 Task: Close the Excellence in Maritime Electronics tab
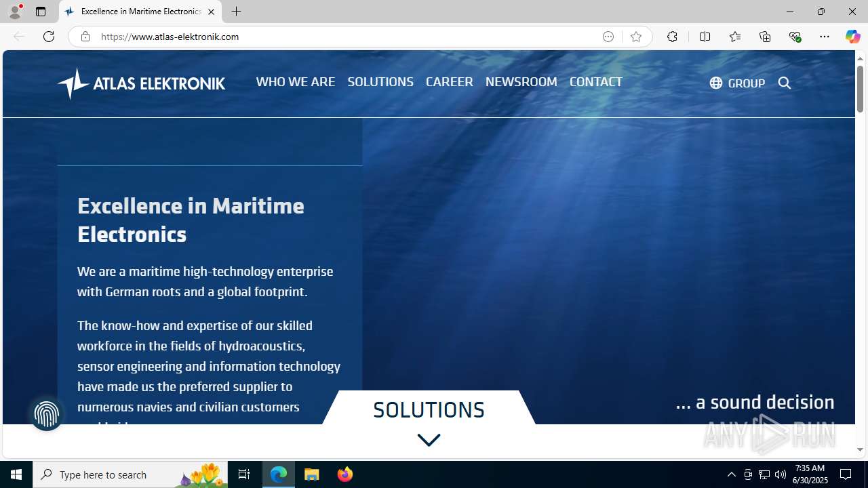pos(211,12)
